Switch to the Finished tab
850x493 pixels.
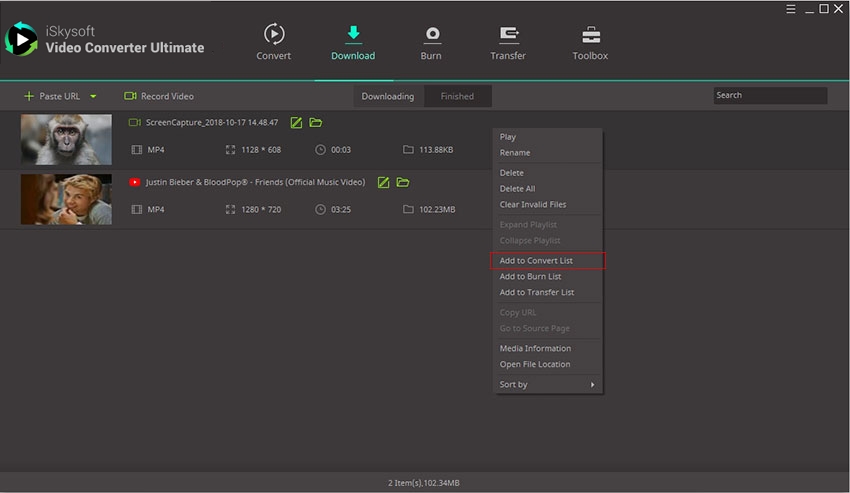457,97
